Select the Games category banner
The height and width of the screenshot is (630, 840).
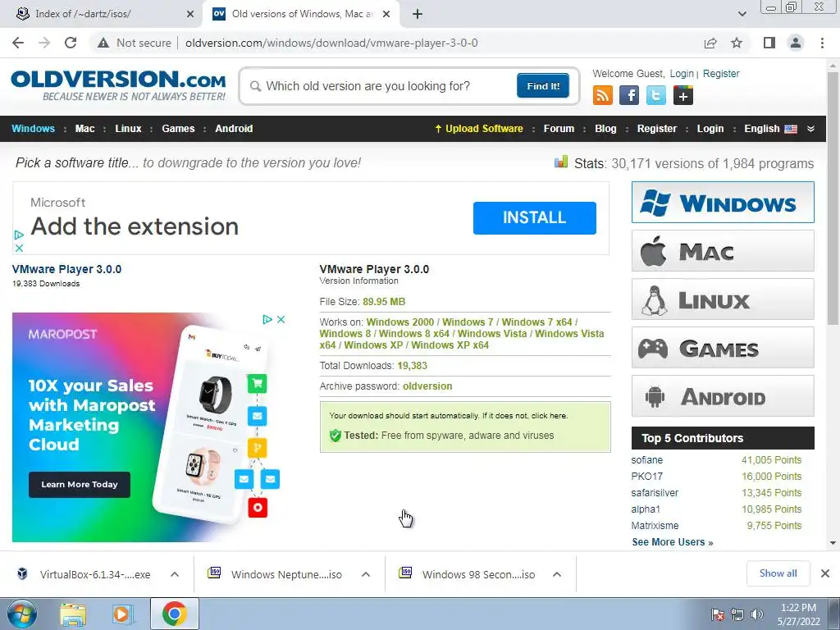point(723,347)
